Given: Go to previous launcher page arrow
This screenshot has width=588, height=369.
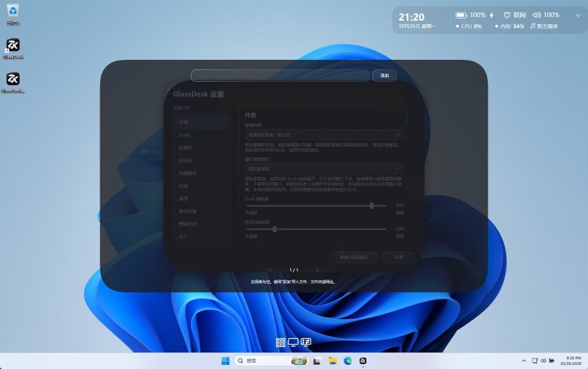Looking at the screenshot, I should tap(271, 270).
